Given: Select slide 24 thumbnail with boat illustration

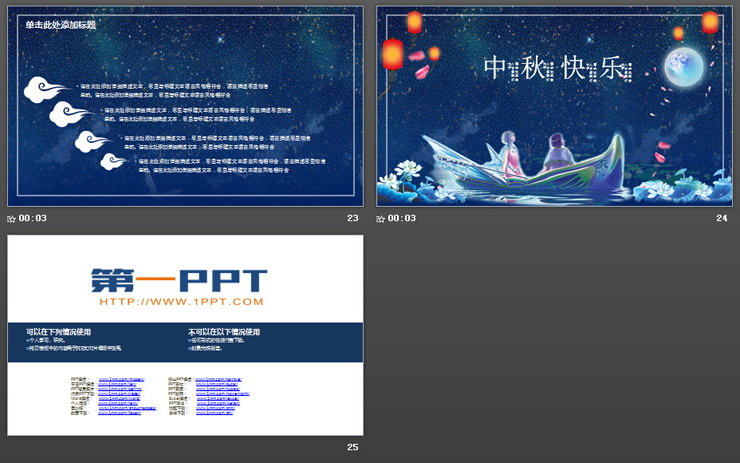Looking at the screenshot, I should click(x=555, y=106).
